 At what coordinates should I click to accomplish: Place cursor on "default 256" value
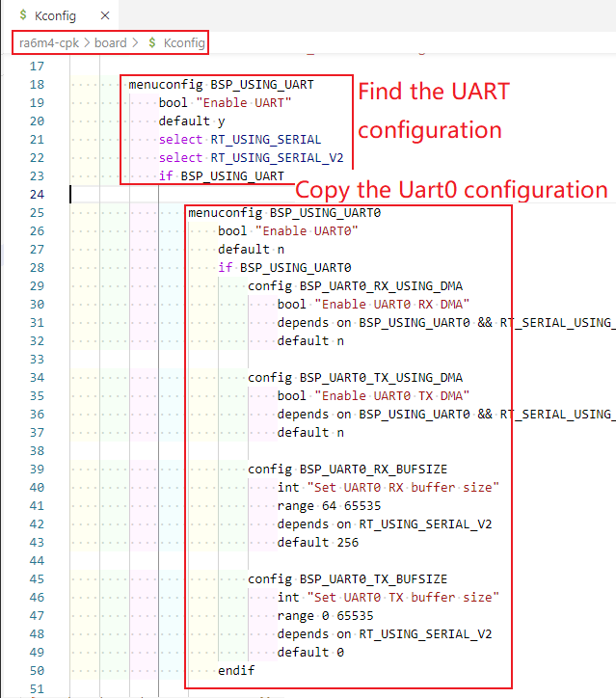pyautogui.click(x=348, y=543)
